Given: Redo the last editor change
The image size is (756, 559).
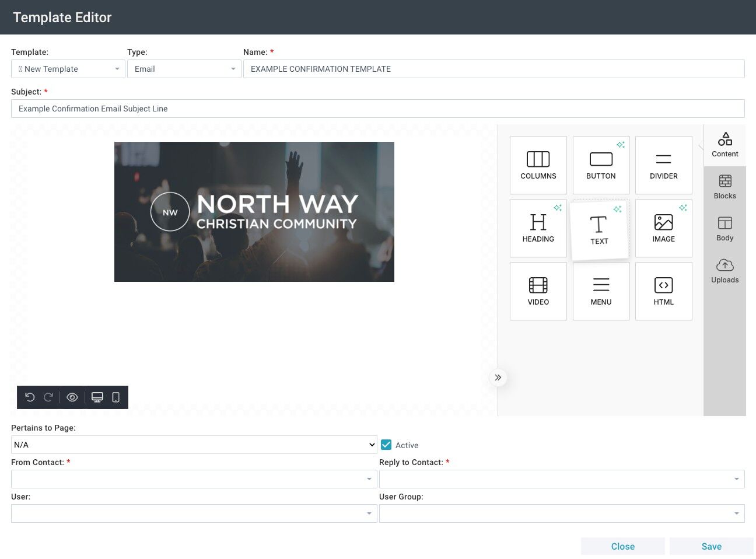Looking at the screenshot, I should pos(48,397).
